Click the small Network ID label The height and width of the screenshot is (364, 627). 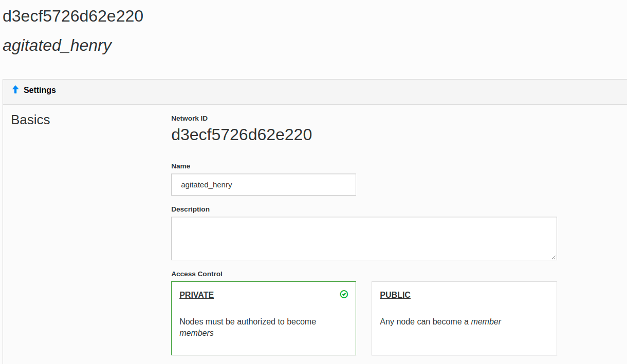click(189, 119)
